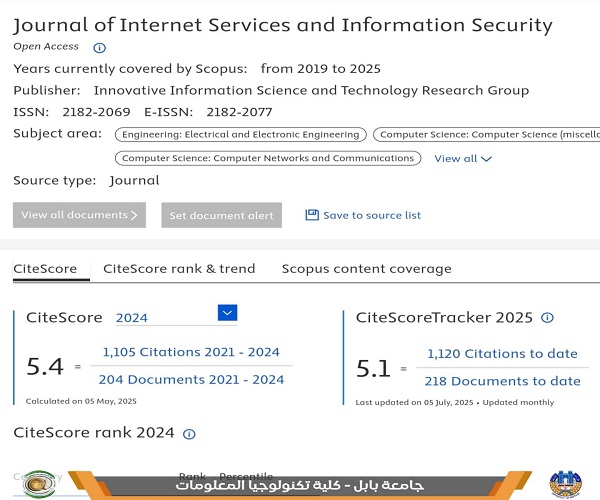Viewport: 600px width, 500px height.
Task: Click the E-ISSN value 2182-2077
Action: point(239,112)
